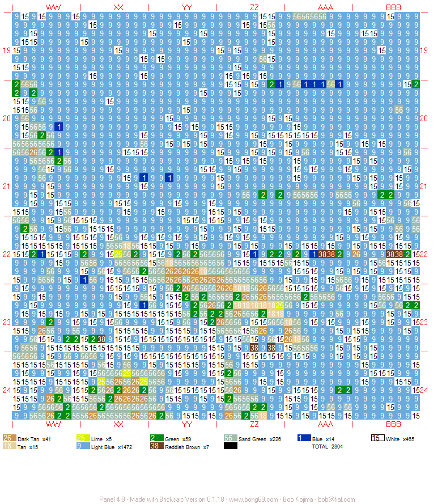
Task: Click the bottom 'XX' column label
Action: [118, 424]
